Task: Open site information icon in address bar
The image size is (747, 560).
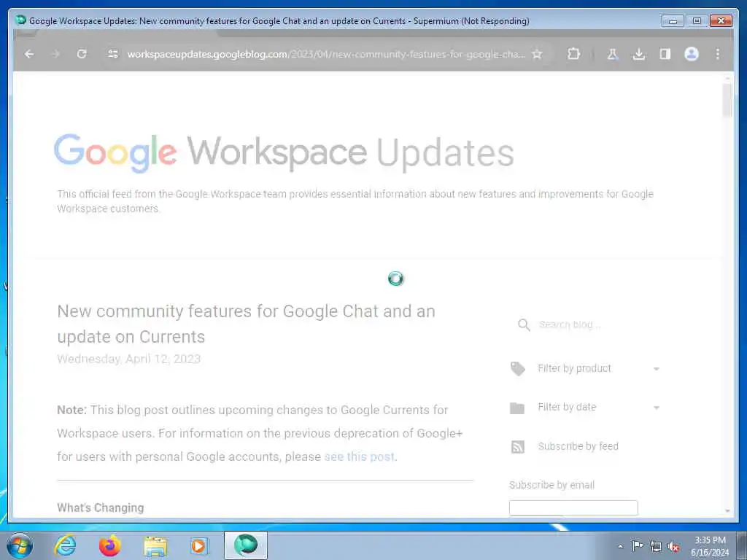Action: 113,54
